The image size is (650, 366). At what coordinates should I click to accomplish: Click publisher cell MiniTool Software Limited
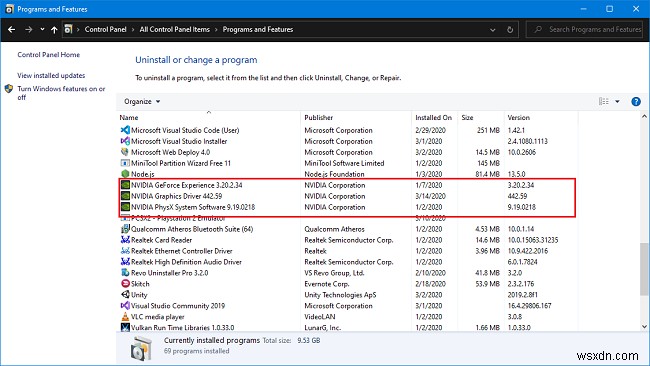tap(344, 163)
